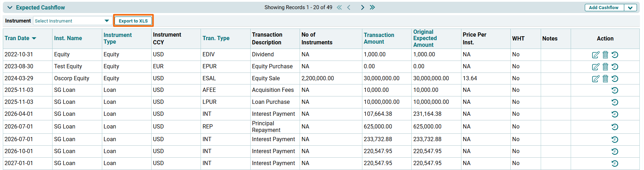View history of 2027-01-01 interest payment

tap(615, 164)
